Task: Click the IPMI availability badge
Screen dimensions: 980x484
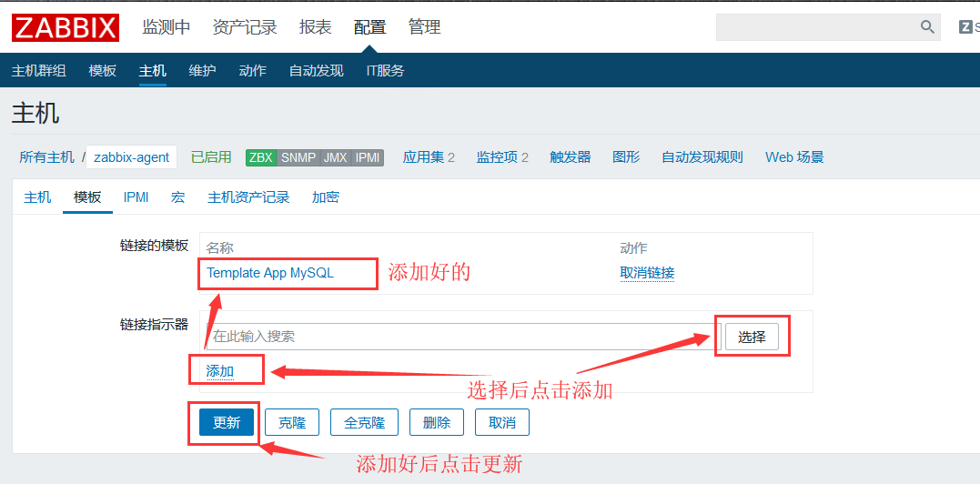Action: [x=368, y=157]
